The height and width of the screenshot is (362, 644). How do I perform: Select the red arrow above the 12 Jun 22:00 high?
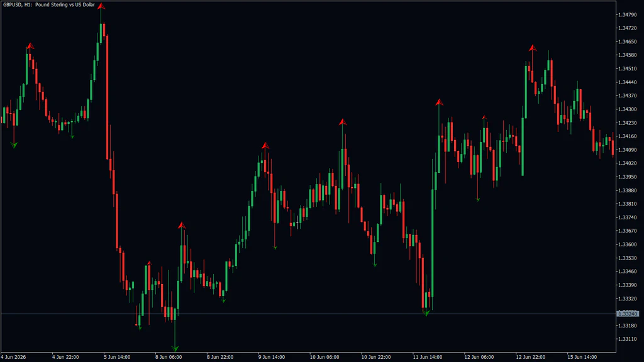[532, 48]
